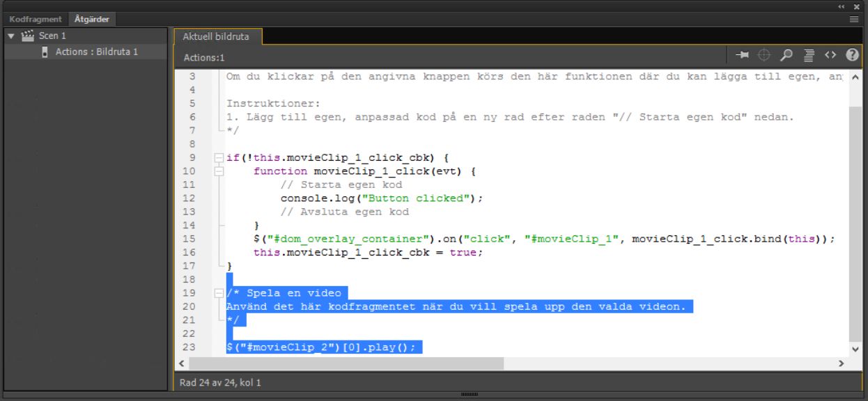The width and height of the screenshot is (868, 401).
Task: Click the Scen 1 clapperboard icon
Action: pos(29,36)
